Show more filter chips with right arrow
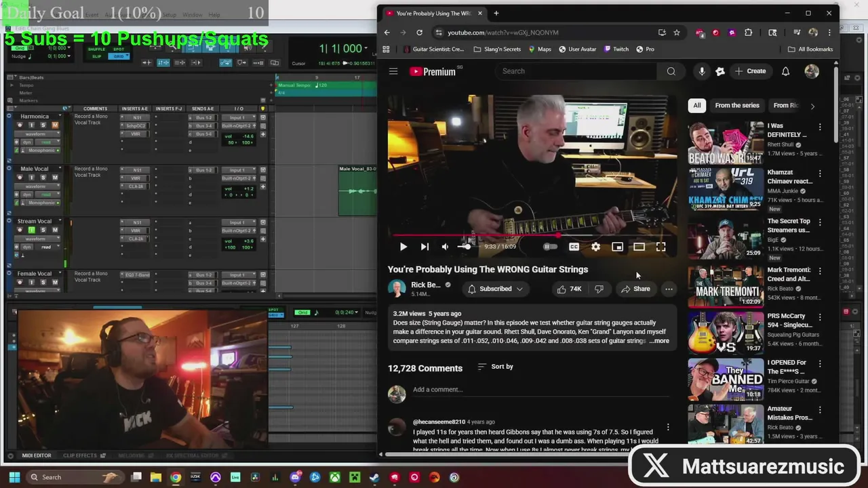 point(812,106)
